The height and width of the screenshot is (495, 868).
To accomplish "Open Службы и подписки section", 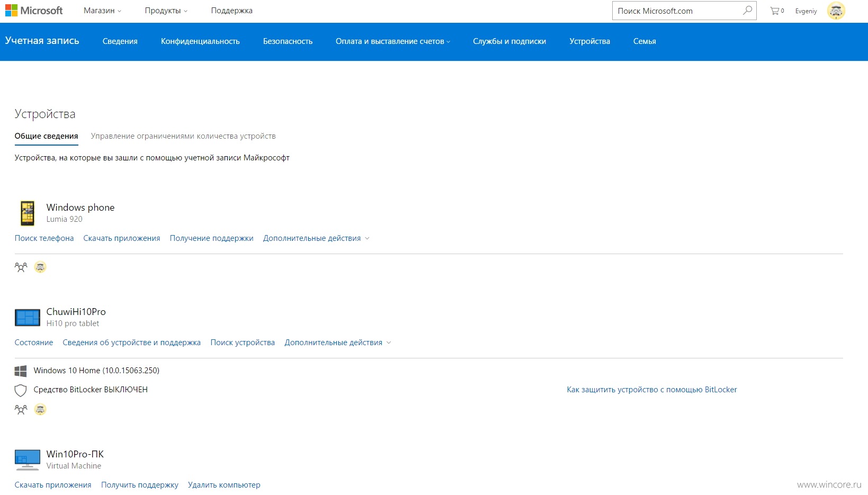I will pos(509,41).
